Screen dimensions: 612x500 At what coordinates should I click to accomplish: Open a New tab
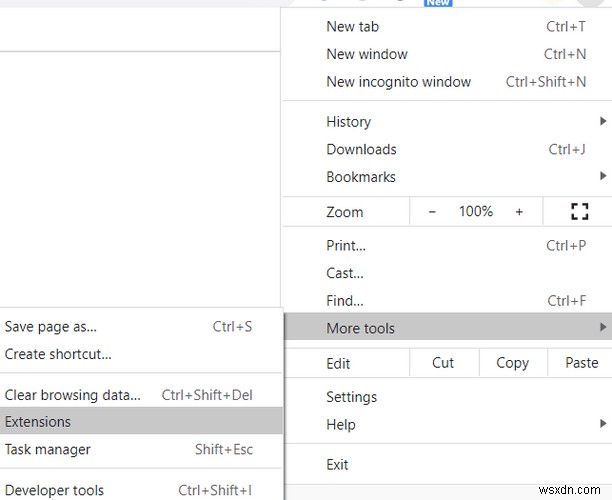pyautogui.click(x=352, y=26)
